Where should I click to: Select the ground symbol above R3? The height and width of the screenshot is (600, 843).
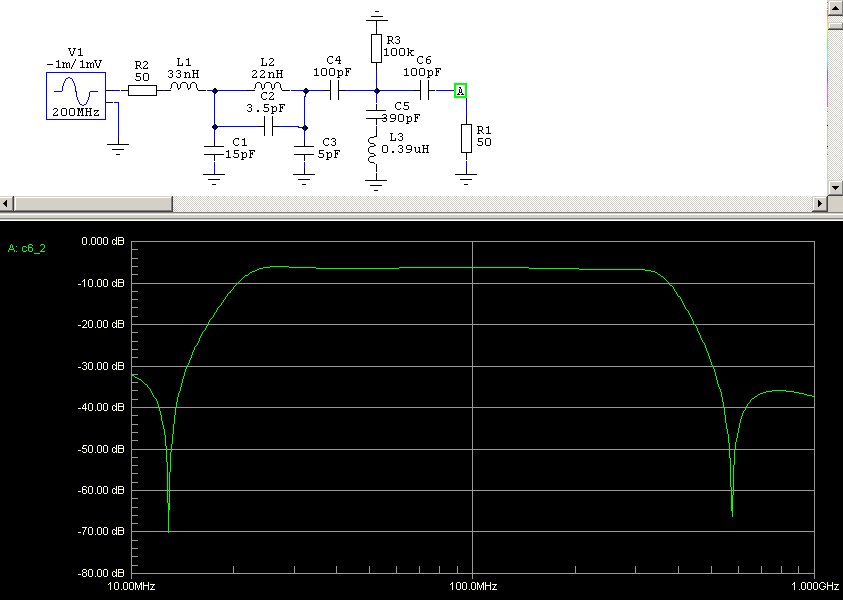pos(377,15)
